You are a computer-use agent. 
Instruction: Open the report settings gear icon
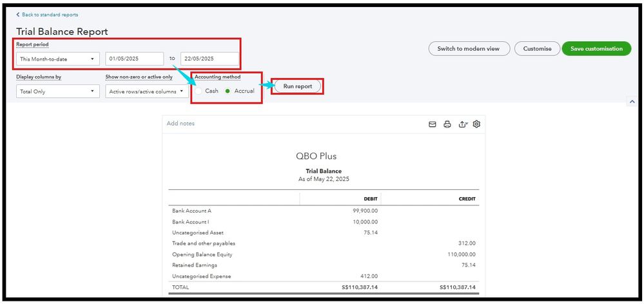pyautogui.click(x=476, y=124)
